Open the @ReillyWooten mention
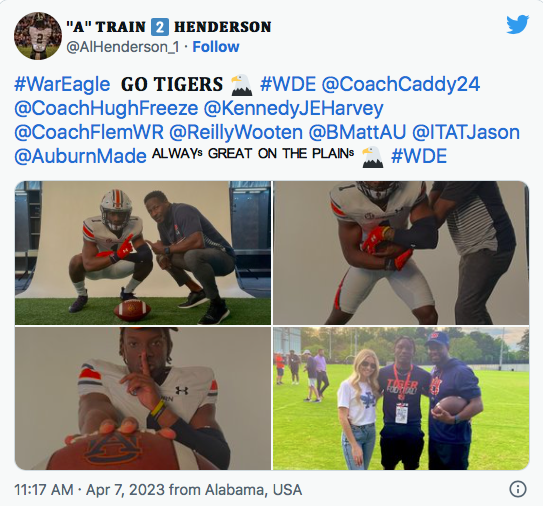The image size is (543, 506). click(x=236, y=132)
